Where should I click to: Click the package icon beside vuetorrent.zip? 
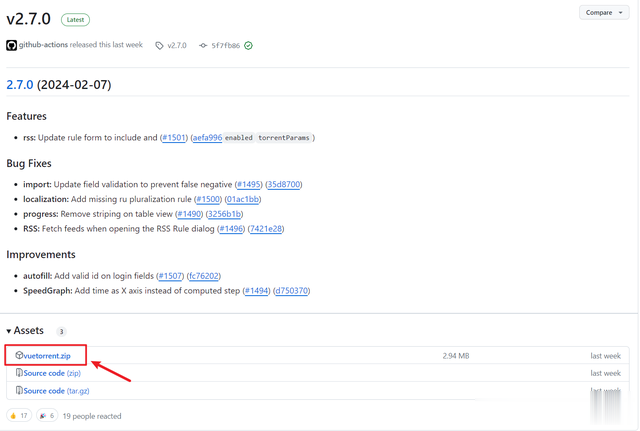click(x=19, y=355)
